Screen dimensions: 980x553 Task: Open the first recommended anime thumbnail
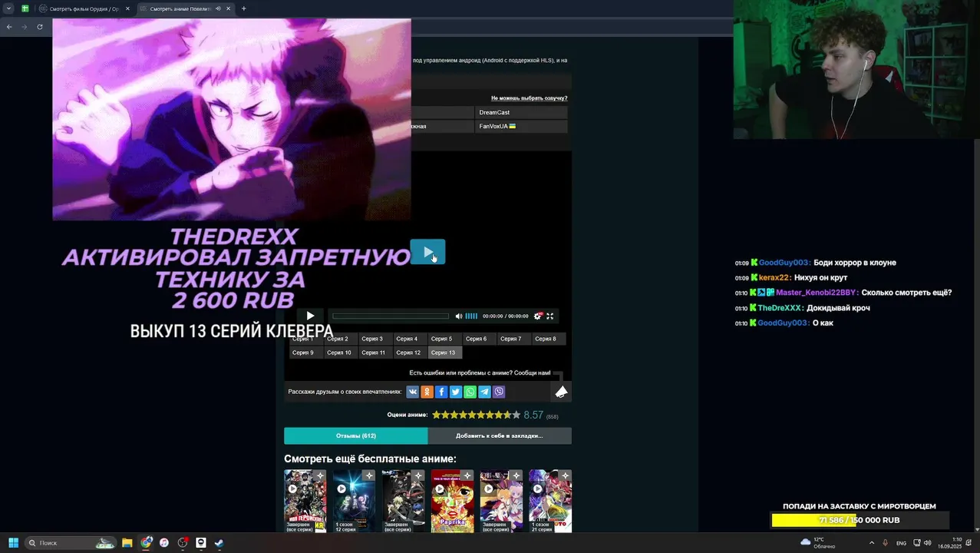(305, 501)
